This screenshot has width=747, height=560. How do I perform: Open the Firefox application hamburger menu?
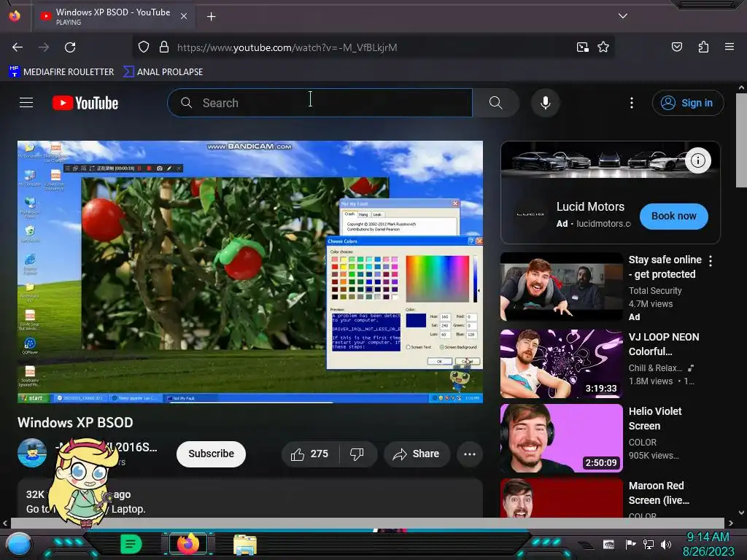pos(729,47)
